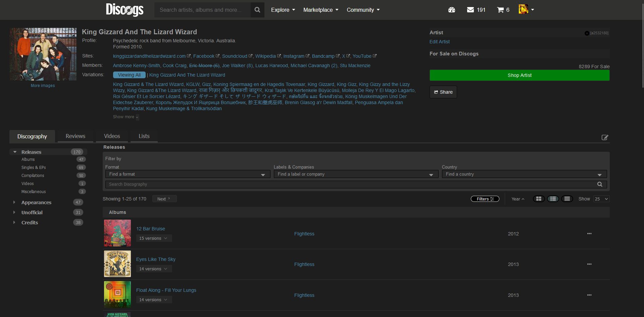Expand the Unofficial section
The image size is (644, 317).
pyautogui.click(x=14, y=212)
